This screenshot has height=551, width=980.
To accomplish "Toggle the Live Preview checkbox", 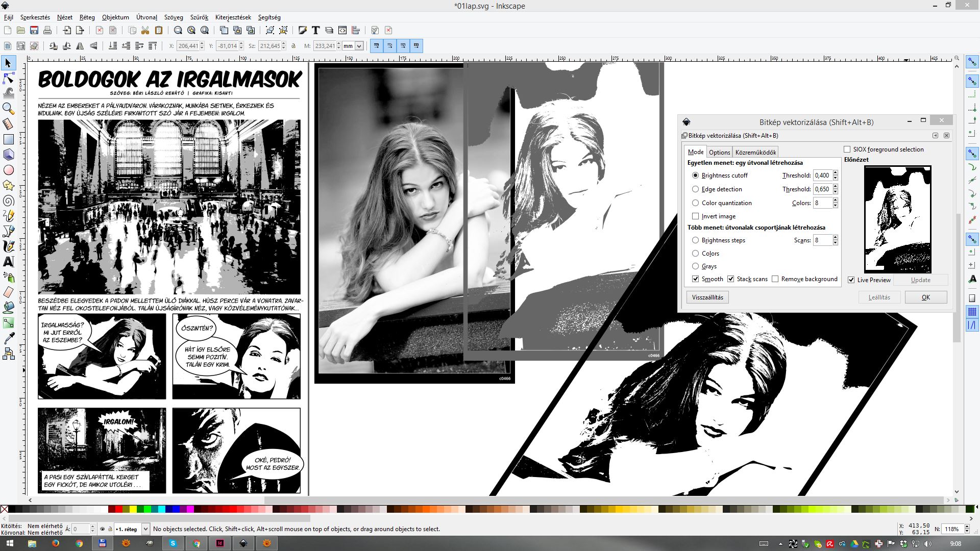I will tap(851, 280).
